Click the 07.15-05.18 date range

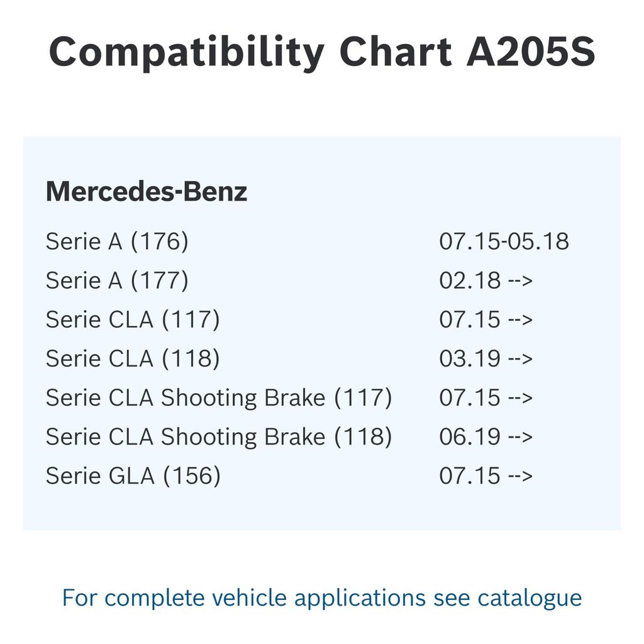(504, 241)
